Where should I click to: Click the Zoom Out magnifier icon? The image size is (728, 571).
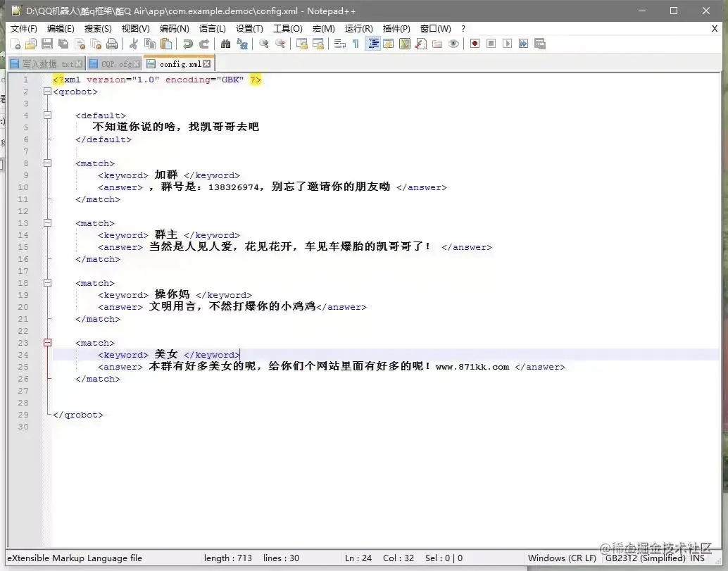pyautogui.click(x=280, y=44)
